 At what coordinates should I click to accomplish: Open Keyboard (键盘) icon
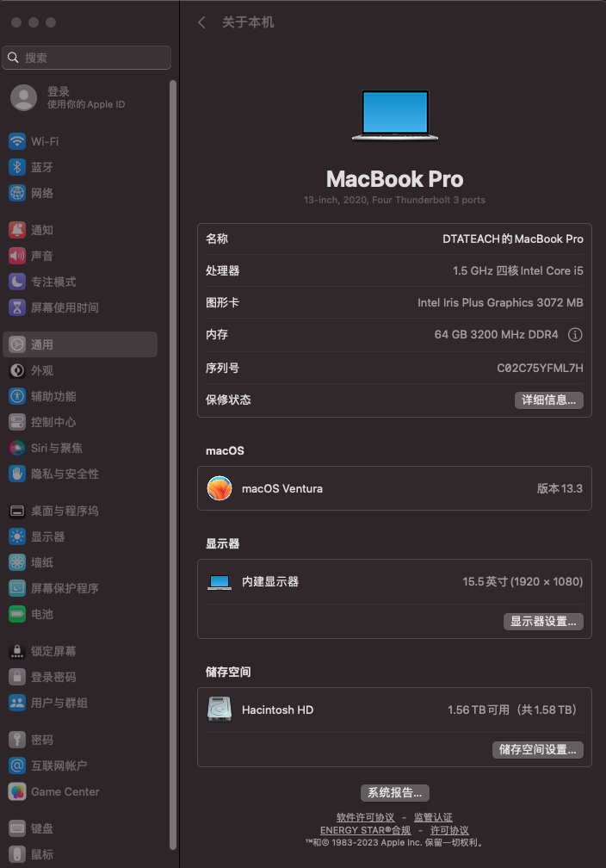(17, 828)
